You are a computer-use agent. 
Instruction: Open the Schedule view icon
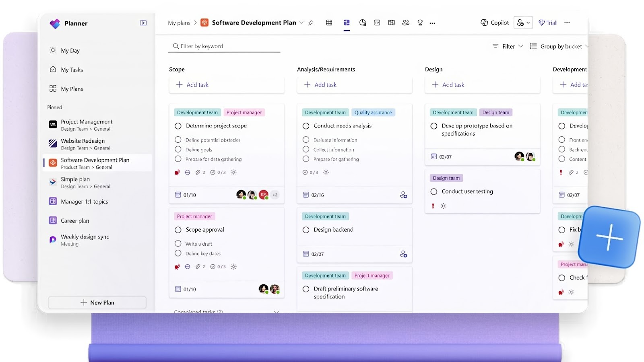click(377, 23)
